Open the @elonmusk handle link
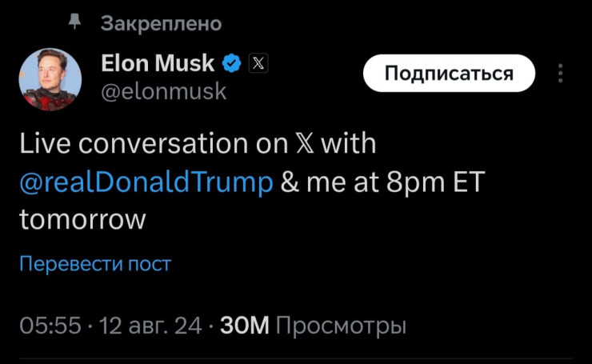 click(164, 92)
